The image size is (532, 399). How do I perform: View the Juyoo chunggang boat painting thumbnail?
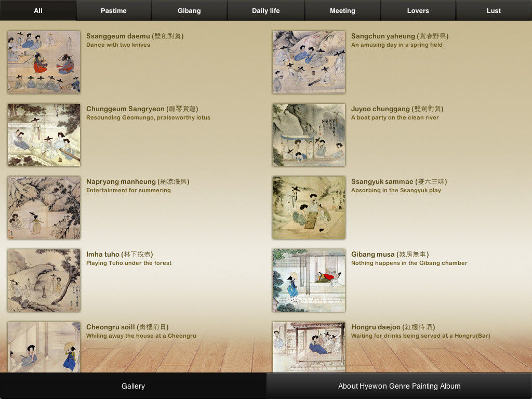coord(309,135)
